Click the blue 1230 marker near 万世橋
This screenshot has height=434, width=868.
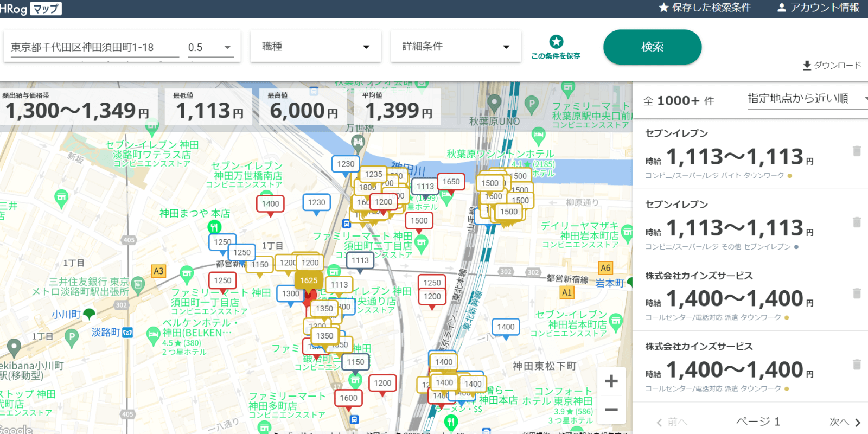[x=346, y=164]
